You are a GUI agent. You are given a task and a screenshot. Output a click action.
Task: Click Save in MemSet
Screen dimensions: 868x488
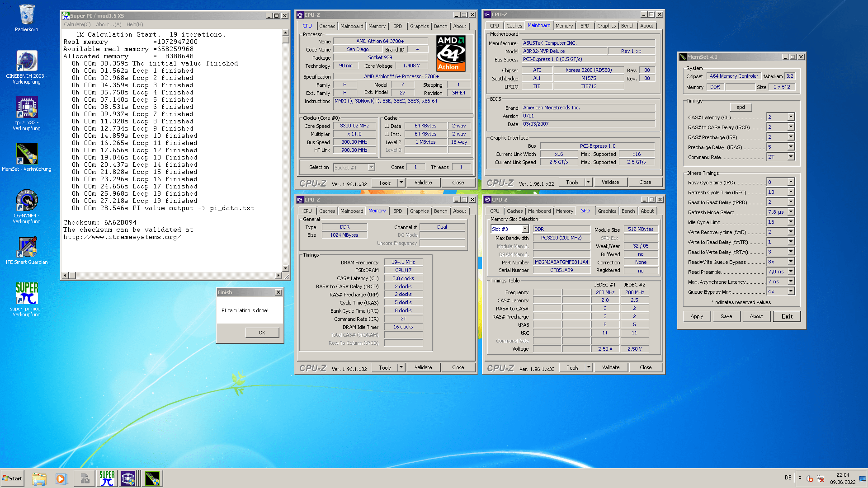pos(726,316)
